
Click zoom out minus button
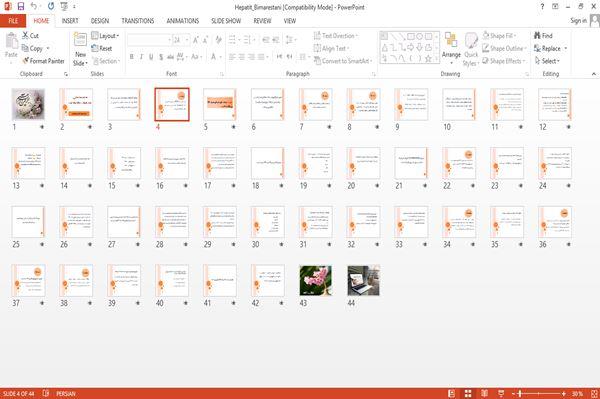click(514, 394)
